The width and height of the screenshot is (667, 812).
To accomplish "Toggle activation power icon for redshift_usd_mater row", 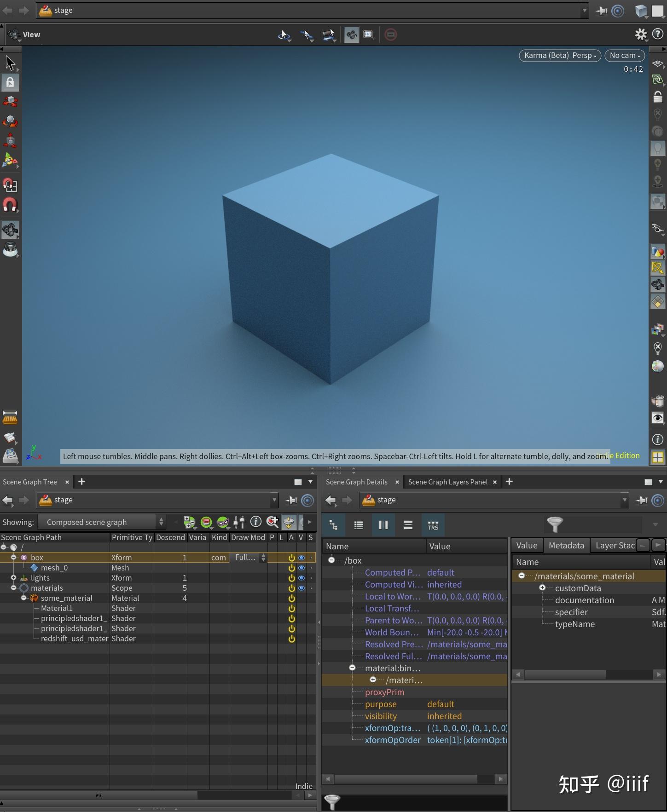I will click(x=291, y=639).
